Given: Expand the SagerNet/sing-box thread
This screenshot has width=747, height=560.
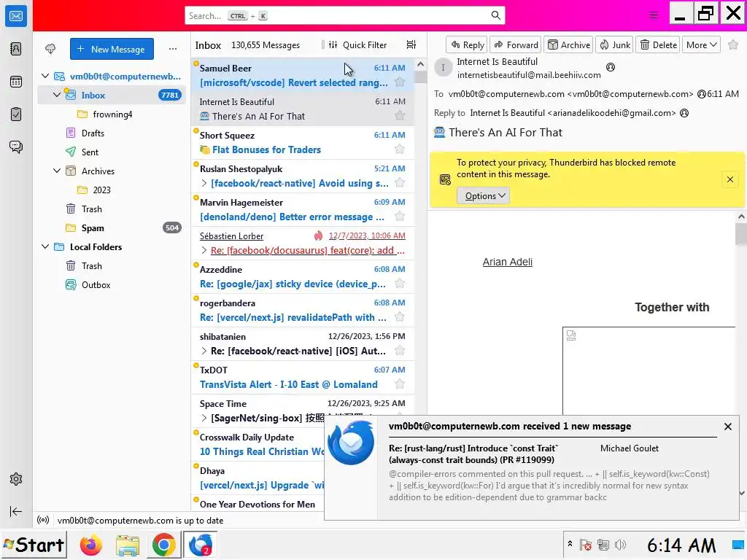Looking at the screenshot, I should click(204, 418).
